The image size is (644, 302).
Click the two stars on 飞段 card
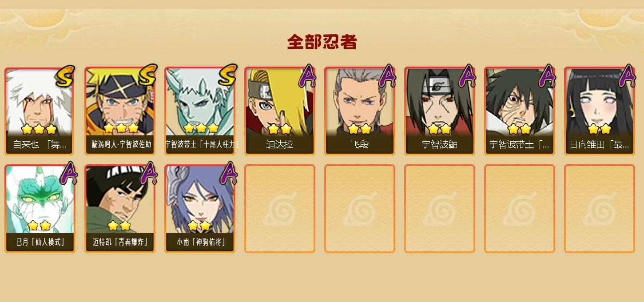click(x=360, y=129)
